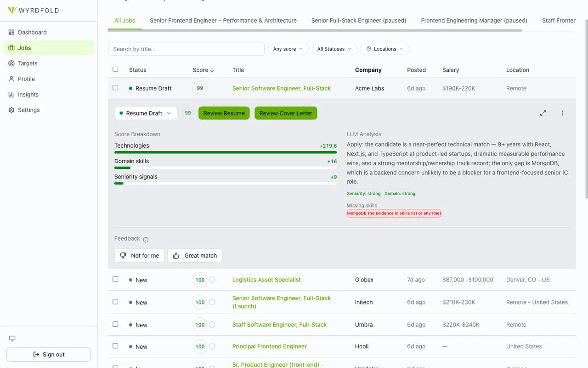588x368 pixels.
Task: Switch to Senior Full-Stack Engineer (paused) tab
Action: 359,20
